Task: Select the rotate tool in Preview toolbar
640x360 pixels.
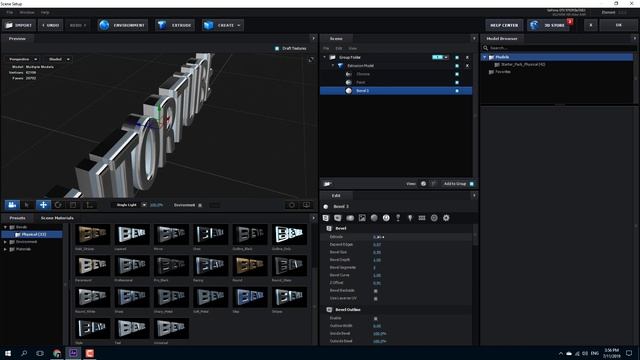Action: point(58,205)
